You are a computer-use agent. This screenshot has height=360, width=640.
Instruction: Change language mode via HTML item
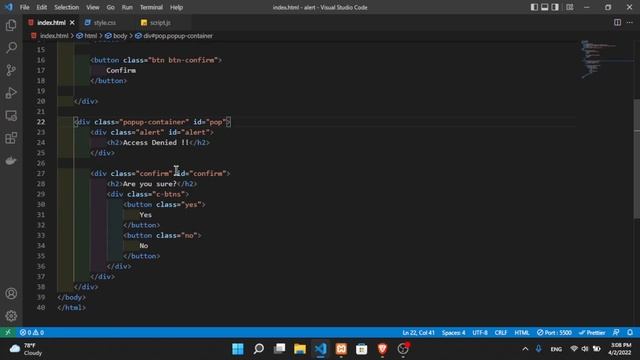pyautogui.click(x=522, y=332)
